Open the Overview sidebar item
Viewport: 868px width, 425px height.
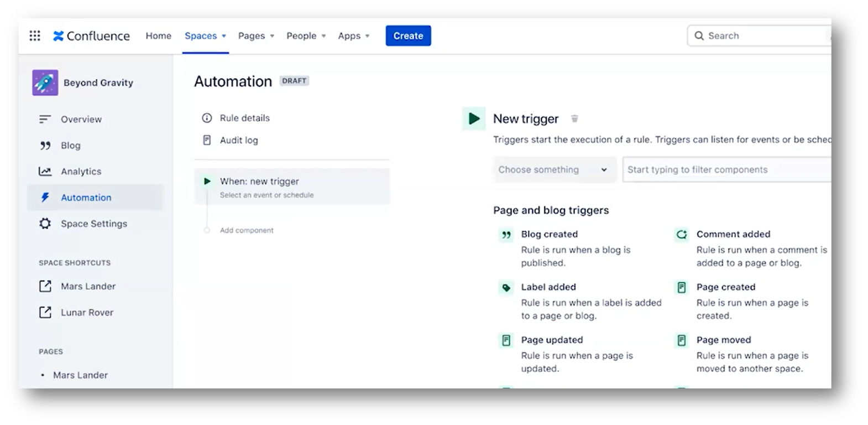pos(95,119)
